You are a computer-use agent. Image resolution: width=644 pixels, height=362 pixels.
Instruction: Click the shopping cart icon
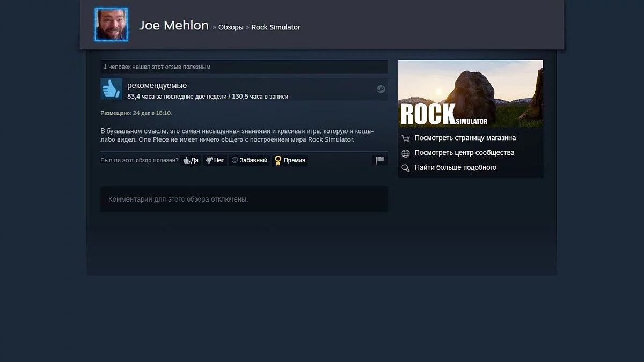pos(406,138)
